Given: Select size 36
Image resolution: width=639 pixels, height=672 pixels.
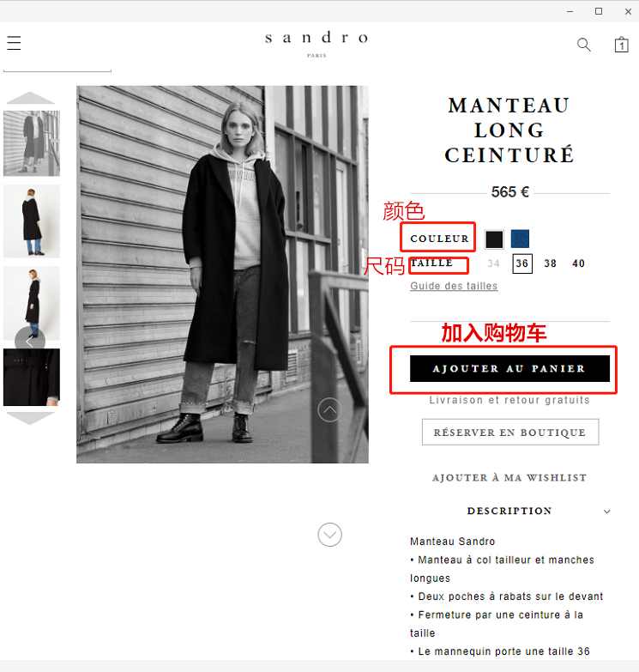Looking at the screenshot, I should pyautogui.click(x=522, y=263).
